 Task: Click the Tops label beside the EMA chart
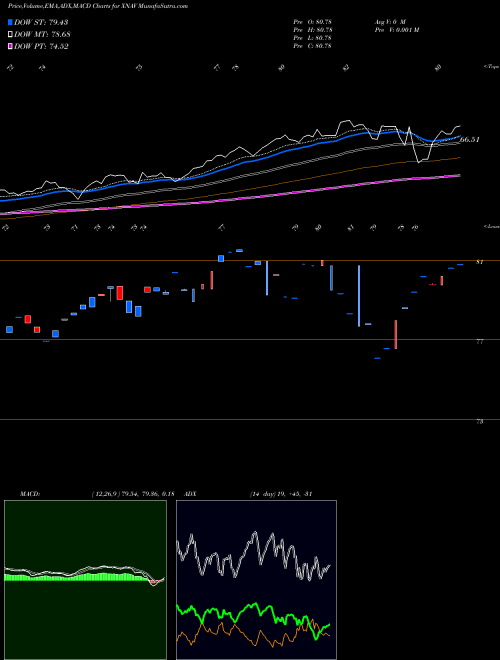coord(491,67)
